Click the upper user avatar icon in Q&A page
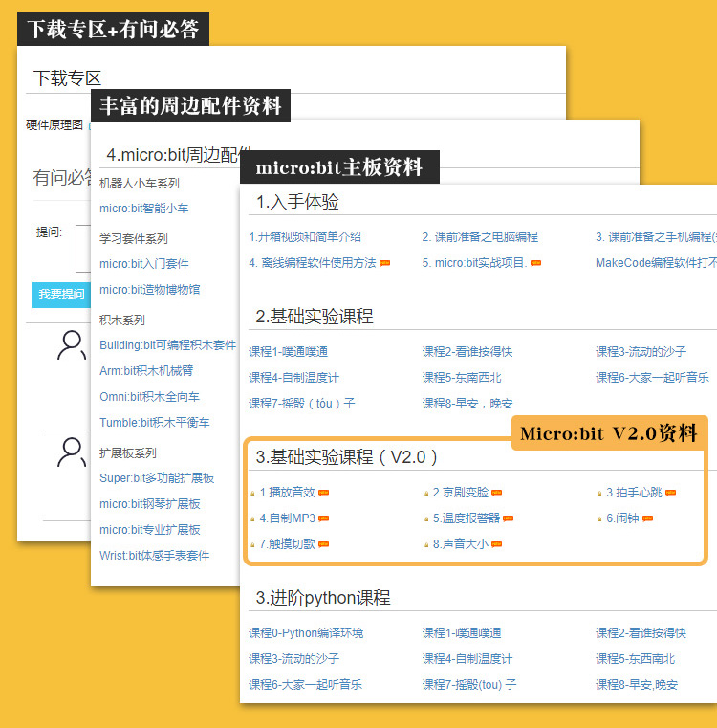Screen dimensions: 717x728 click(x=72, y=345)
